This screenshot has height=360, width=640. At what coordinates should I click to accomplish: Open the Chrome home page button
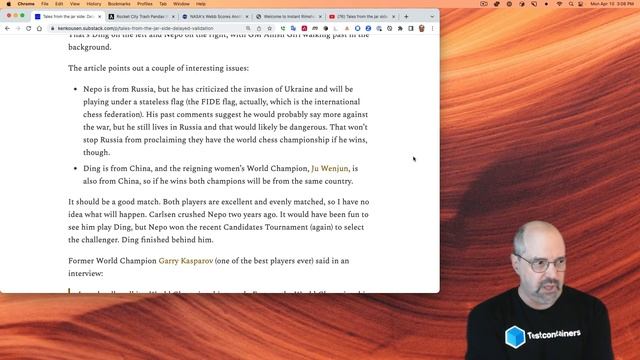(39, 29)
